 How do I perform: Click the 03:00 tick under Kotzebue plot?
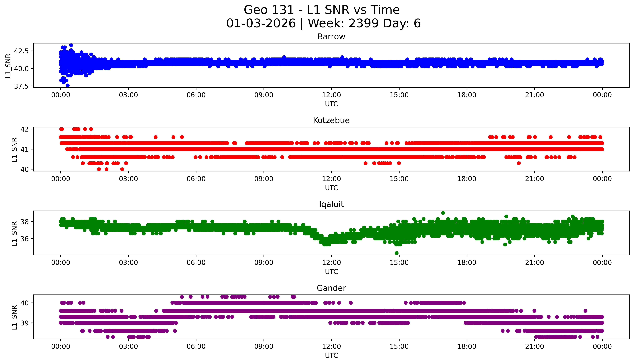coord(128,179)
